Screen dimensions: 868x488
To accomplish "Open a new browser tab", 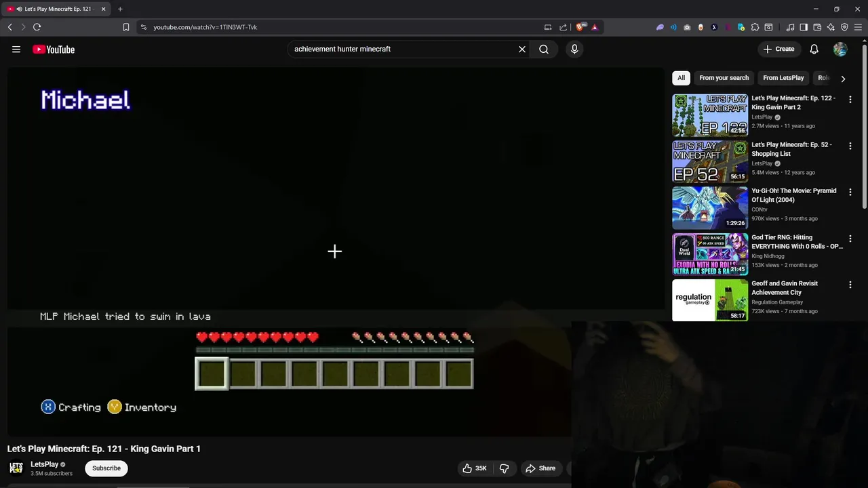I will pyautogui.click(x=120, y=9).
